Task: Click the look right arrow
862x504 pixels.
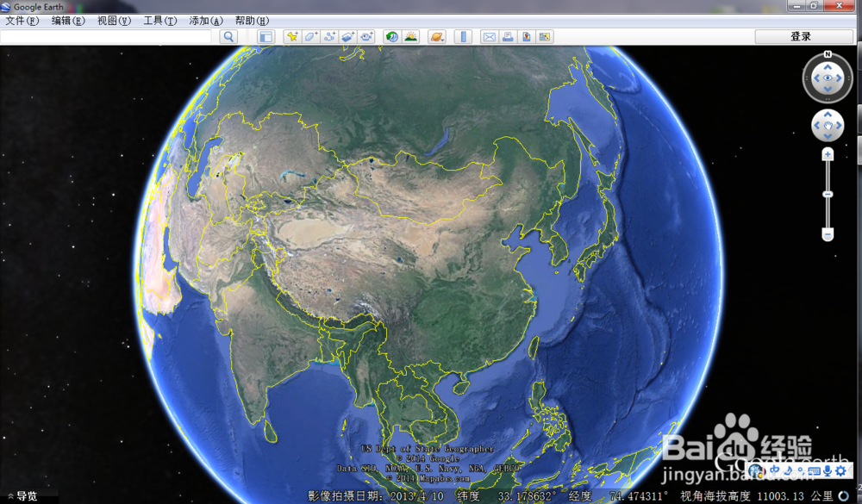Action: pos(840,78)
